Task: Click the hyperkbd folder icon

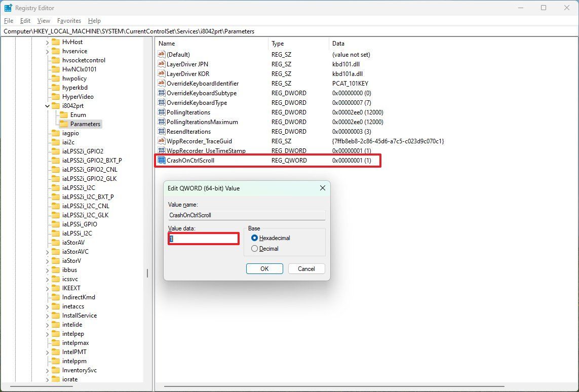Action: click(x=56, y=88)
